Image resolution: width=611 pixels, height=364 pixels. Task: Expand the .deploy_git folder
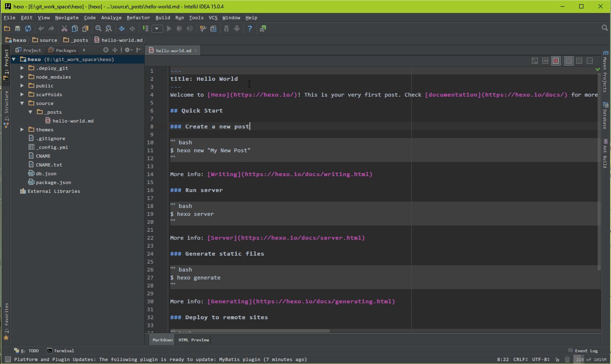point(22,68)
